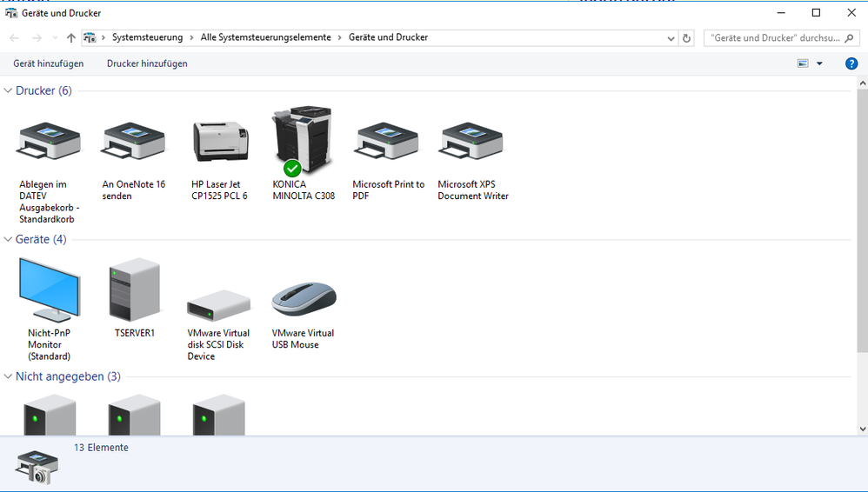The width and height of the screenshot is (868, 492).
Task: Select the An OneNote 16 senden printer icon
Action: (134, 141)
